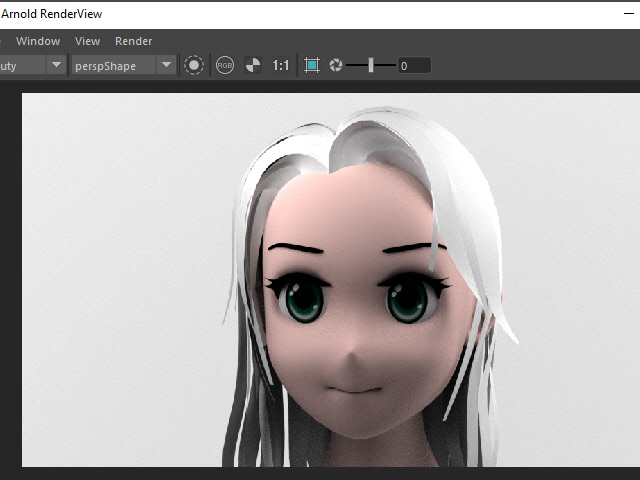Click the half-shaded circle color mode icon
Image resolution: width=640 pixels, height=480 pixels.
pos(253,65)
